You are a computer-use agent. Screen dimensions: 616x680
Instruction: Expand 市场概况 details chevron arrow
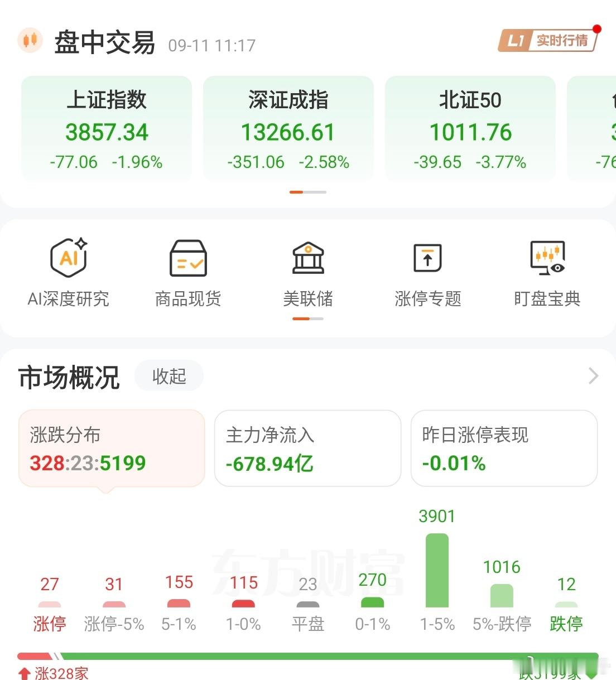pos(593,376)
